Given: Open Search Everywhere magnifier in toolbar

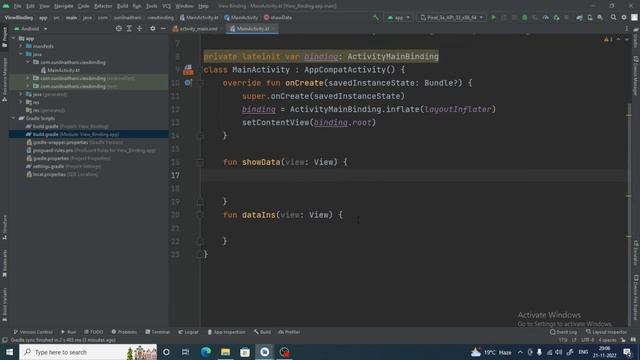Looking at the screenshot, I should (613, 18).
